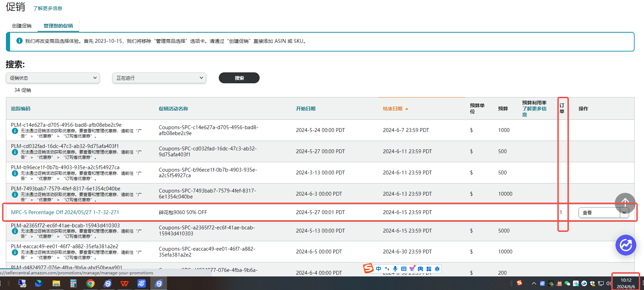Click the grey back-to-top arrow button
Screen dimensions: 644x290
[x=625, y=203]
